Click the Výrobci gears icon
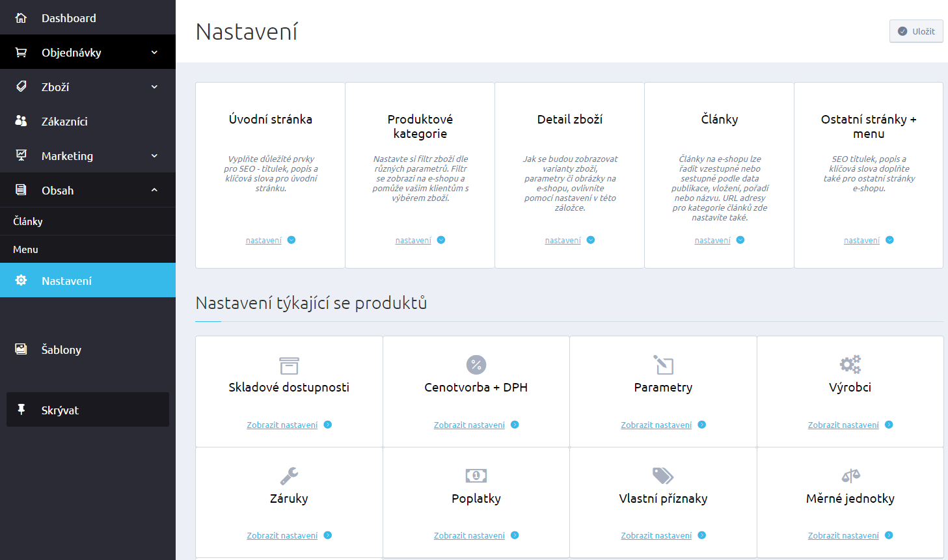The image size is (948, 560). [x=850, y=364]
